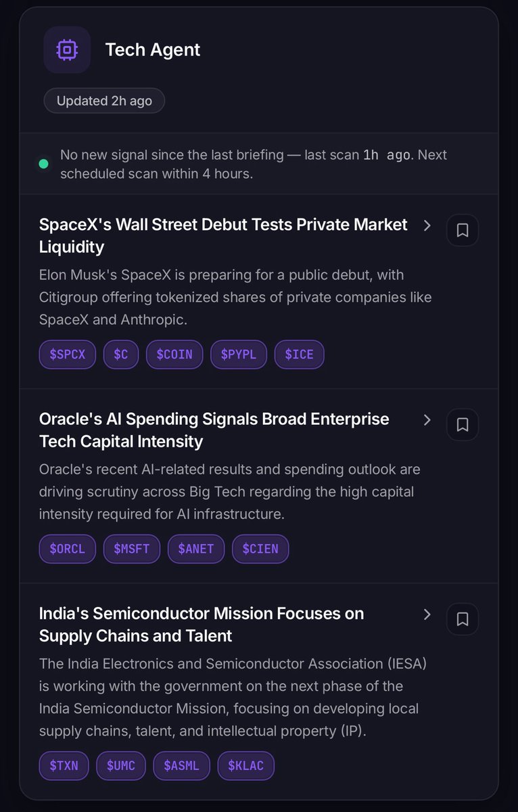Select the $MSFT ticker tag
Image resolution: width=518 pixels, height=812 pixels.
coord(132,549)
